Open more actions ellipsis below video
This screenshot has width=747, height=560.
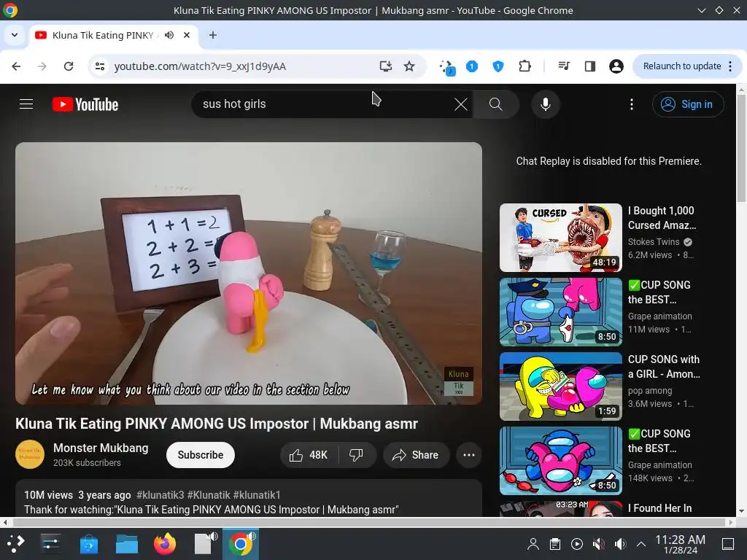click(x=469, y=455)
